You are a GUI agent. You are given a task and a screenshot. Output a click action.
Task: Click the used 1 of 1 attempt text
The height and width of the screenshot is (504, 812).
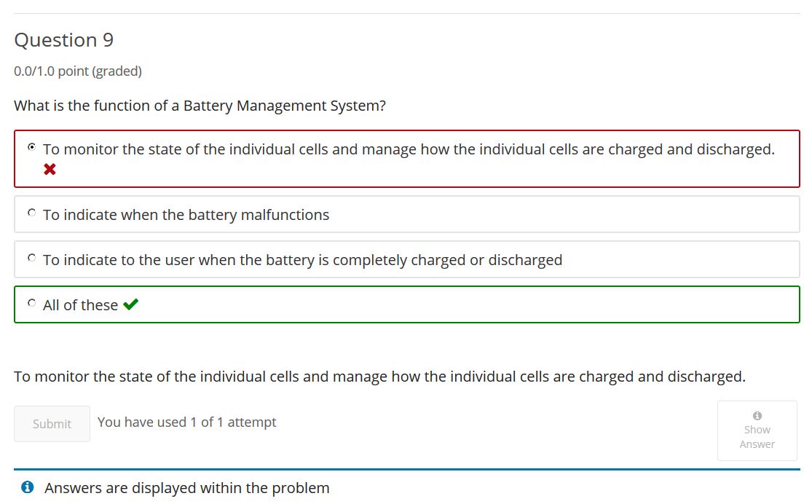(x=187, y=422)
